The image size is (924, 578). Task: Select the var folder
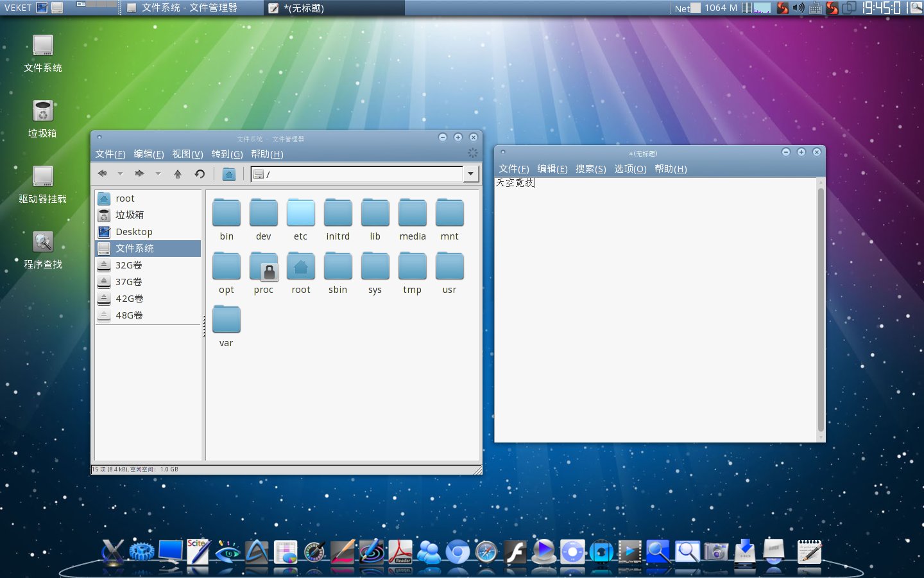(x=227, y=326)
